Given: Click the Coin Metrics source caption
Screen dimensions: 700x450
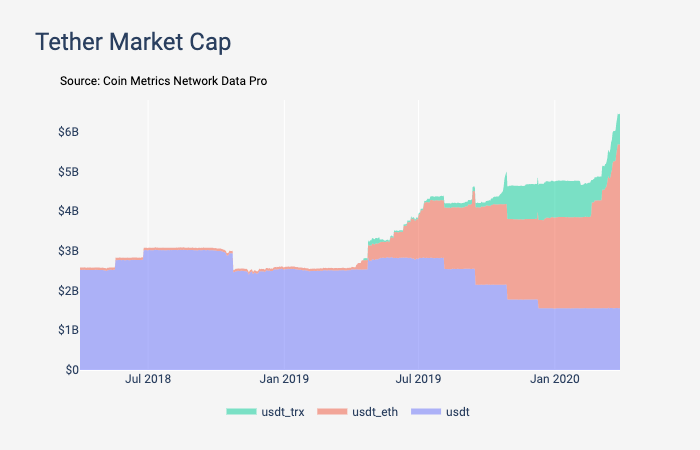Looking at the screenshot, I should (x=163, y=81).
